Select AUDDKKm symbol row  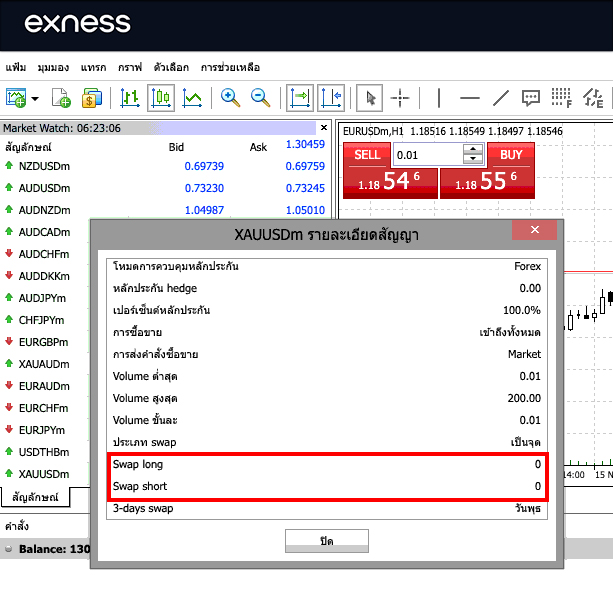coord(44,276)
